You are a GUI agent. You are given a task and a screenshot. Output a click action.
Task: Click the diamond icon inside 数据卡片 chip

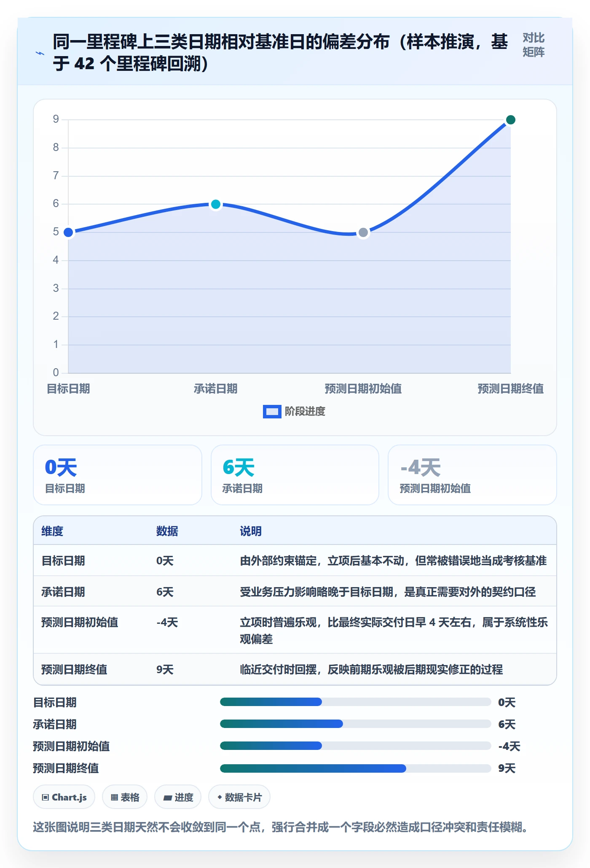tap(220, 797)
